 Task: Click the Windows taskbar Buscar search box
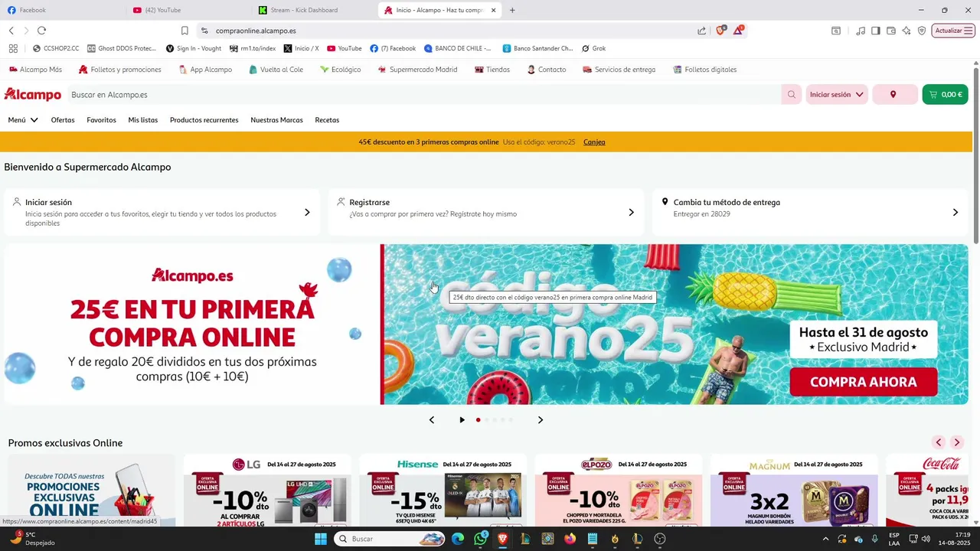pos(389,539)
